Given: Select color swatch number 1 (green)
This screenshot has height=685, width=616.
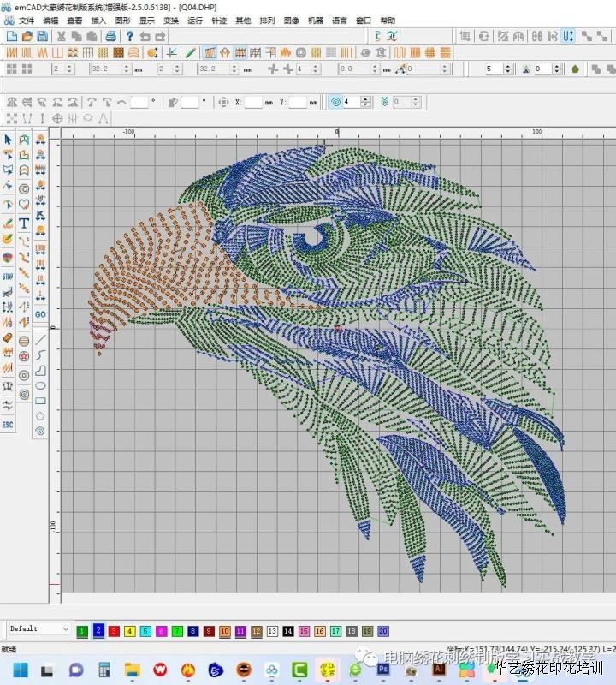Looking at the screenshot, I should 82,631.
